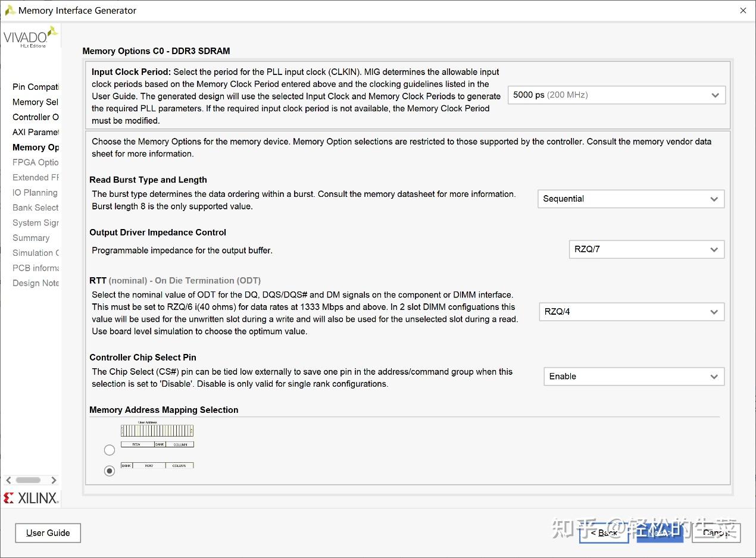The width and height of the screenshot is (756, 558).
Task: Select the IO Planning step
Action: point(35,192)
